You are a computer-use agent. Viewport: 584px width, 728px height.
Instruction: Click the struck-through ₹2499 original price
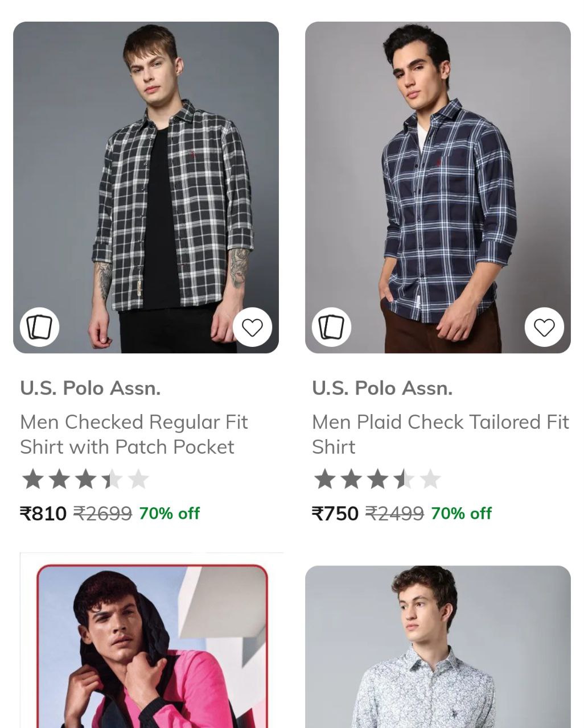[x=394, y=514]
